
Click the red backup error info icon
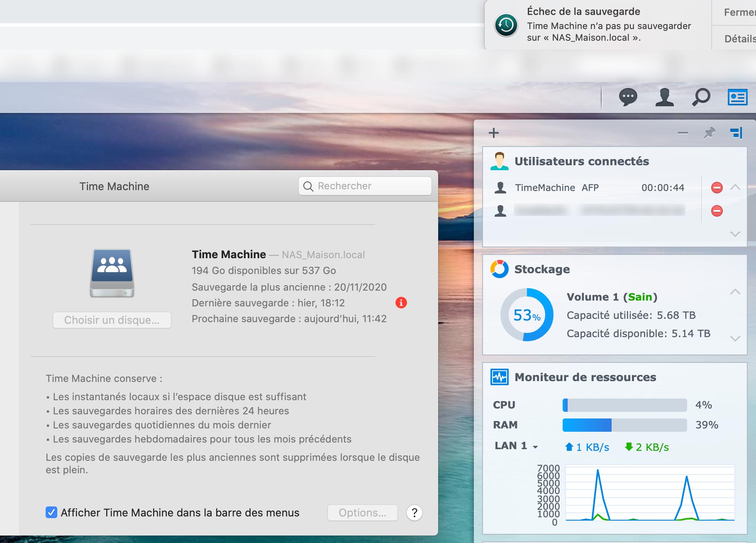pos(401,303)
